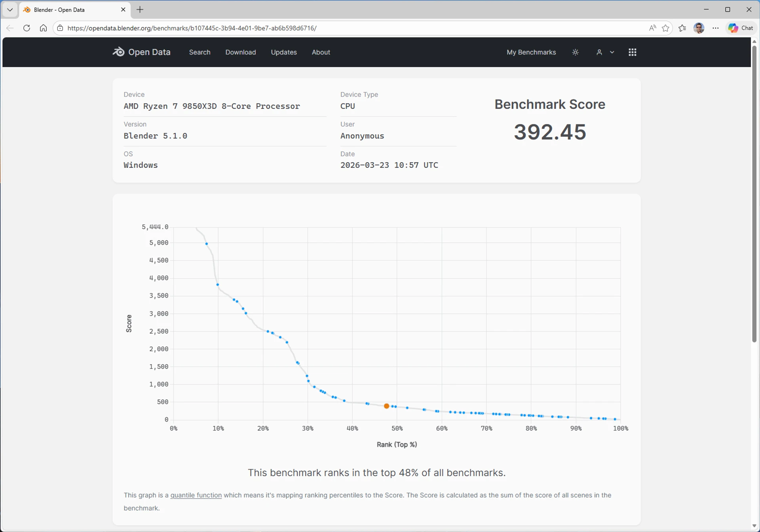760x532 pixels.
Task: Open the Updates page
Action: tap(284, 52)
